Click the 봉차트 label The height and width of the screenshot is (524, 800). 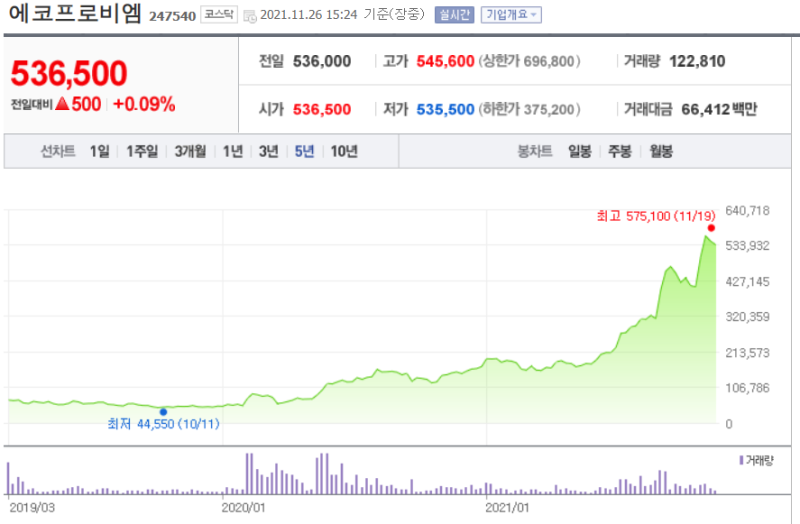(x=535, y=151)
